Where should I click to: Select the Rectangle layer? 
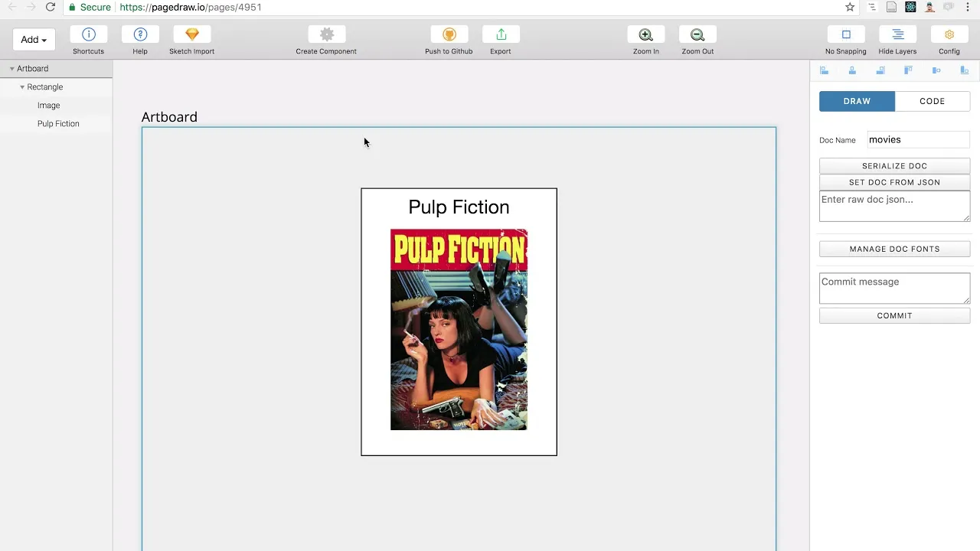45,87
